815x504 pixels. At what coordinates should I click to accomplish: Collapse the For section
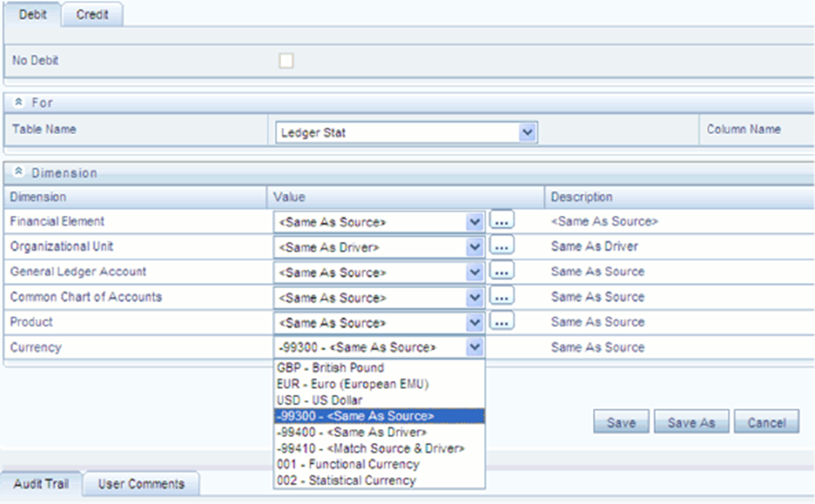point(19,102)
